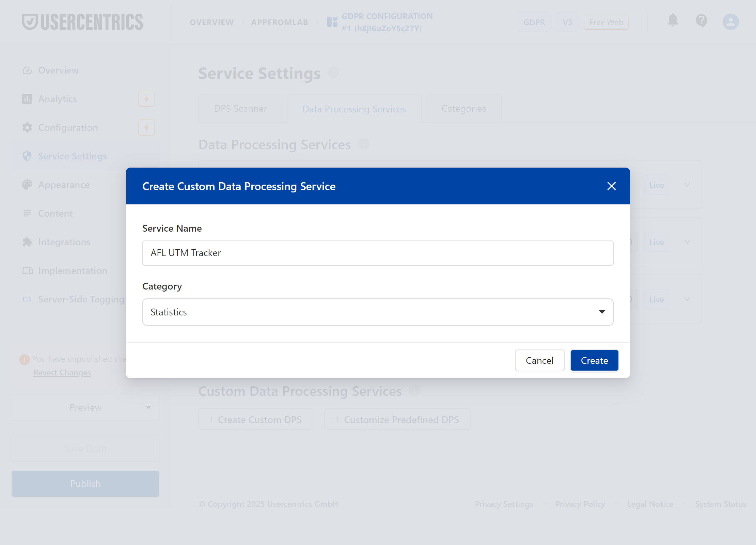This screenshot has width=756, height=545.
Task: Open the System Status footer link
Action: [721, 504]
